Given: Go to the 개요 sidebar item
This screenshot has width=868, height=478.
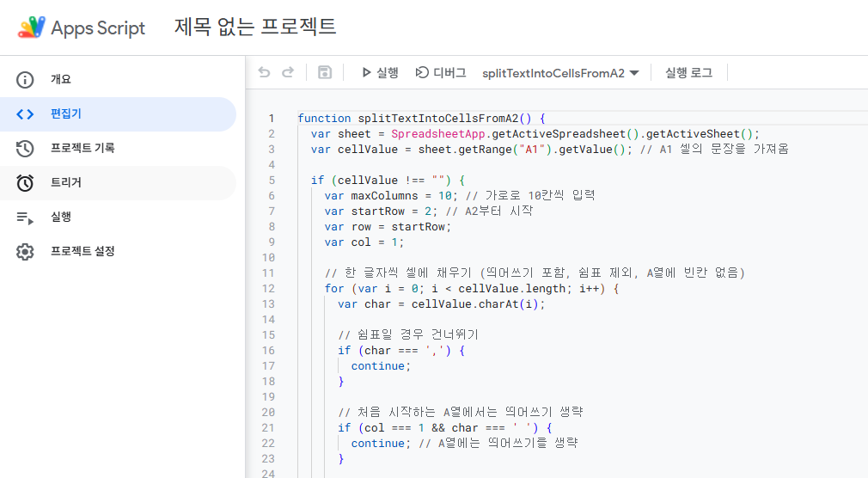Looking at the screenshot, I should 118,80.
